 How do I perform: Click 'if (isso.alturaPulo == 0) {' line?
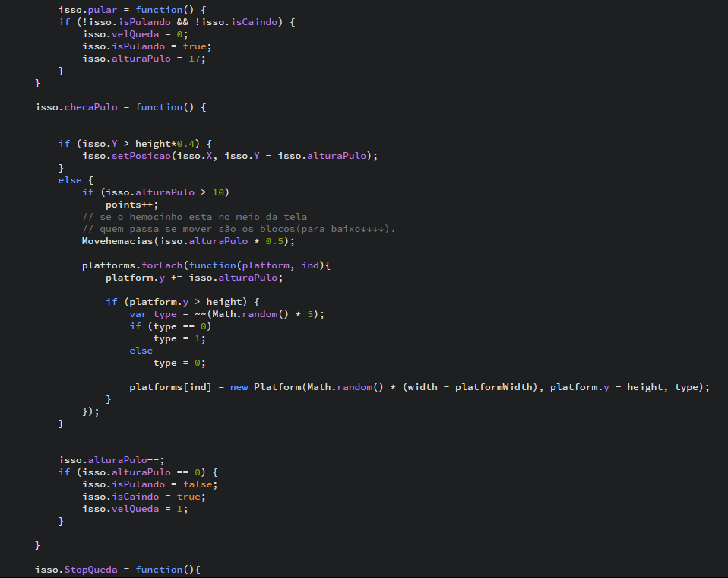click(x=138, y=472)
